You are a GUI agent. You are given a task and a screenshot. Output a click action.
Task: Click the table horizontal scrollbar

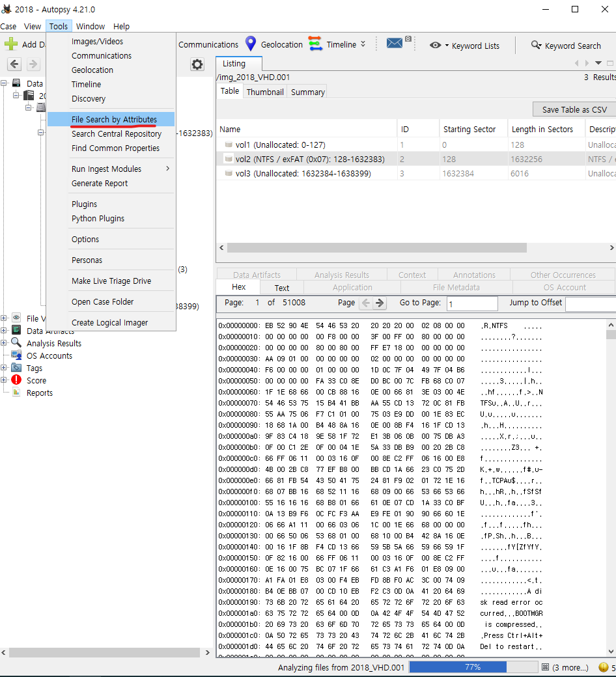click(376, 247)
